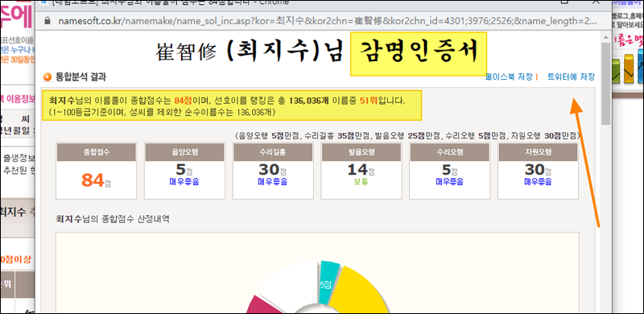Click the 매우좋음 rating under 자원오행
Screen dimensions: 644x314
538,182
